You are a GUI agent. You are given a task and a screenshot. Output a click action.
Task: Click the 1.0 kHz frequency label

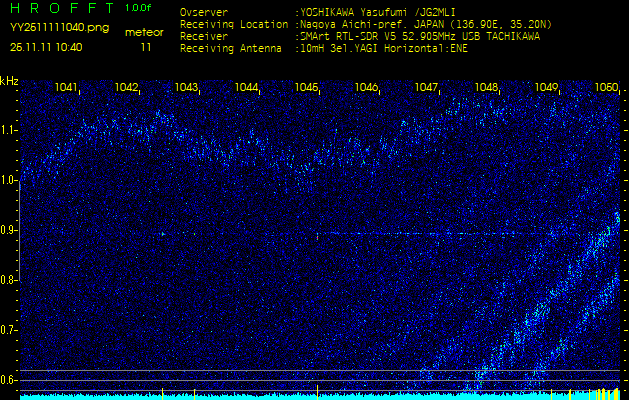pos(8,180)
